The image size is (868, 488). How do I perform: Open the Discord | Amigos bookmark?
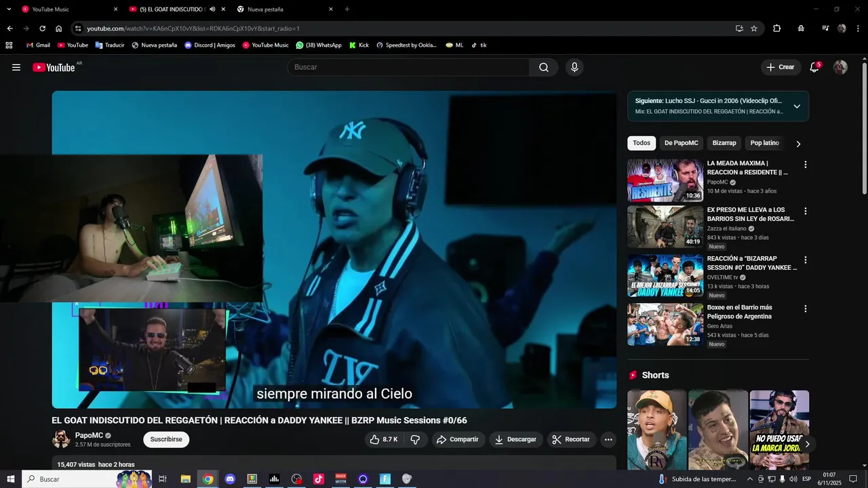[x=210, y=45]
